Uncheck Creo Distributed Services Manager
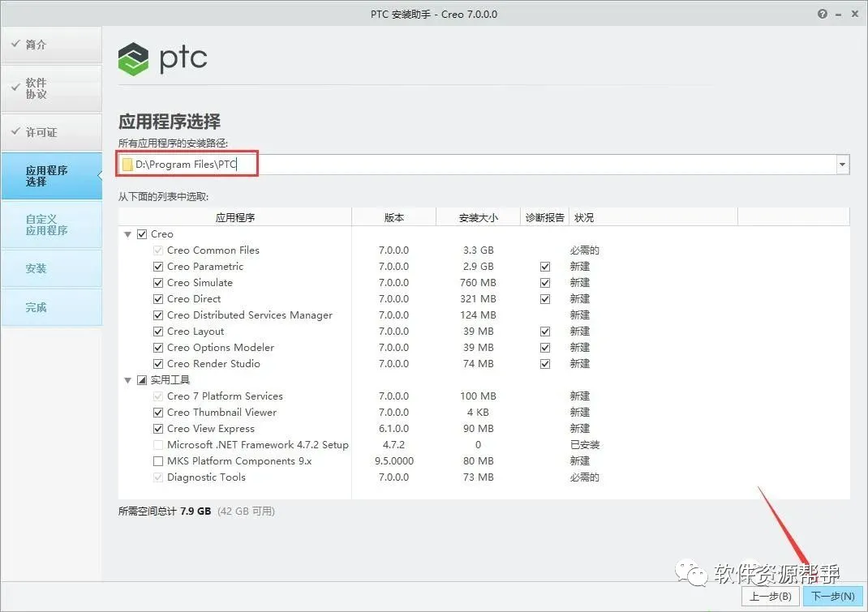 click(158, 315)
